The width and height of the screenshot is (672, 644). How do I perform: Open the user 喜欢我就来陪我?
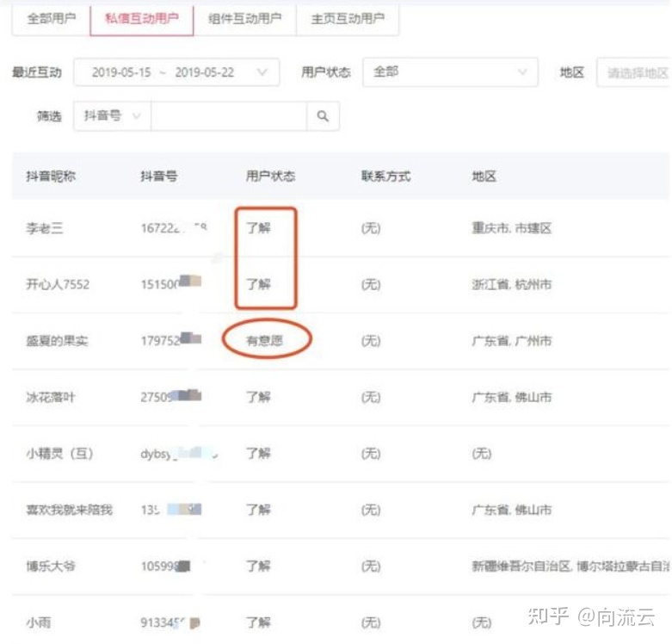pyautogui.click(x=69, y=510)
